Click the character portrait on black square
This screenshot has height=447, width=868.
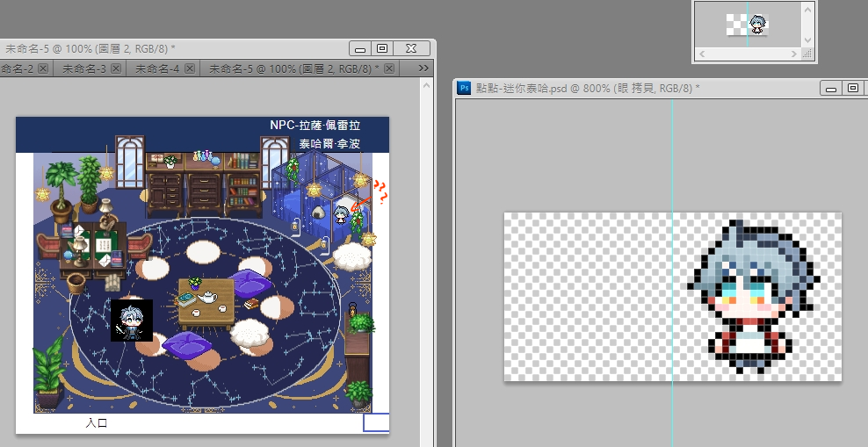pos(132,321)
